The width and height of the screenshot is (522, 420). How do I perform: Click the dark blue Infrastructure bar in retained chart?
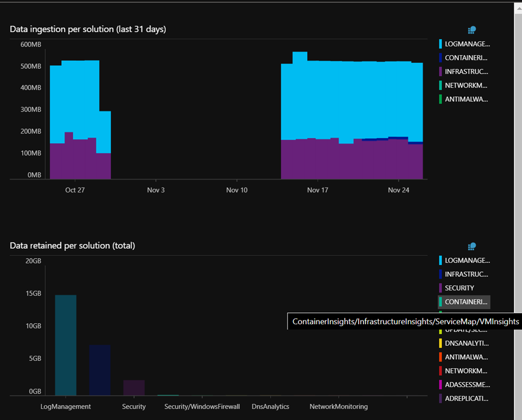coord(100,370)
